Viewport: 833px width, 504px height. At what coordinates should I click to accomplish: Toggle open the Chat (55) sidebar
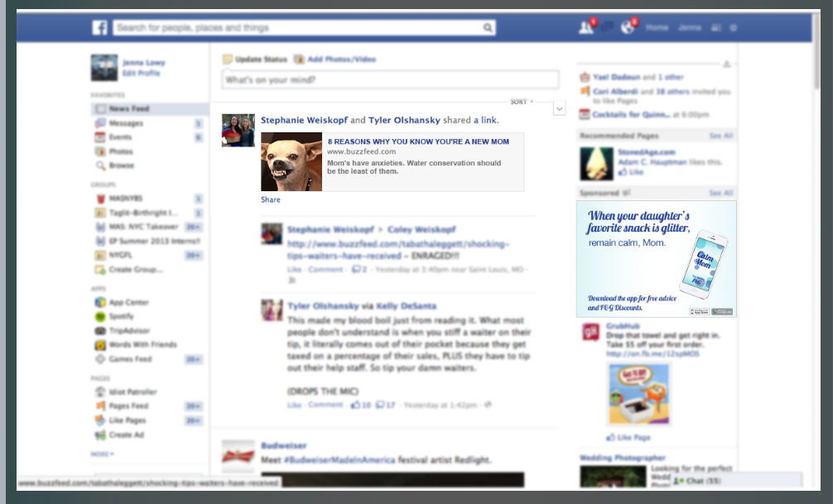696,480
